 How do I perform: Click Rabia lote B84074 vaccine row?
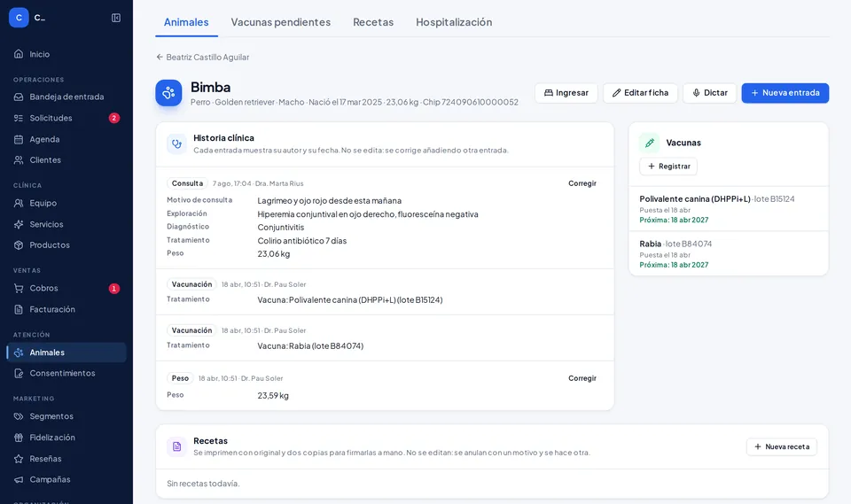click(729, 254)
